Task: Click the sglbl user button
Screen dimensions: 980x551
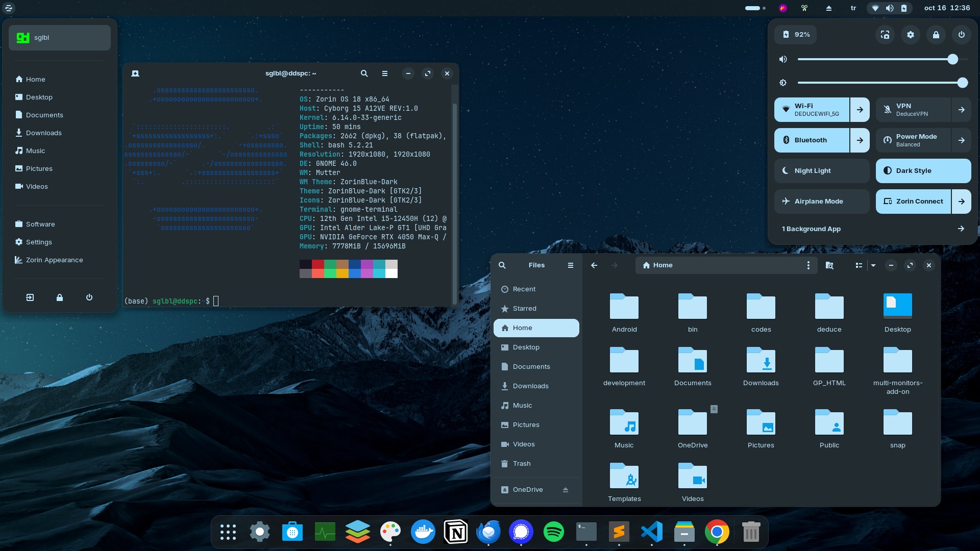Action: tap(60, 38)
